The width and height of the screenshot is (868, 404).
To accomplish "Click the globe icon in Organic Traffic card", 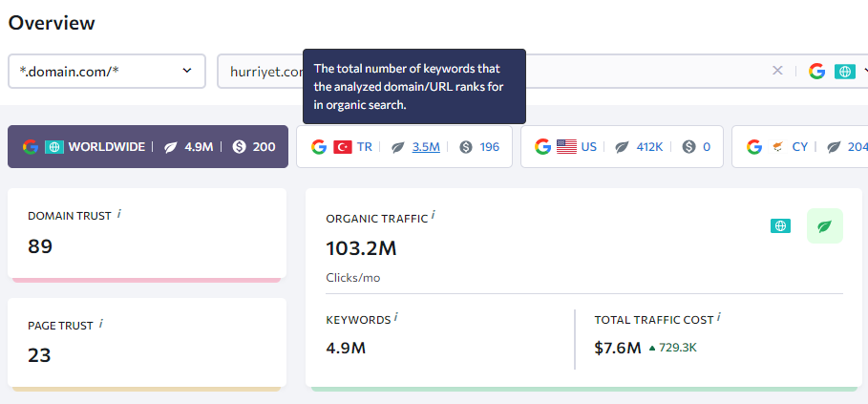I will pos(780,225).
